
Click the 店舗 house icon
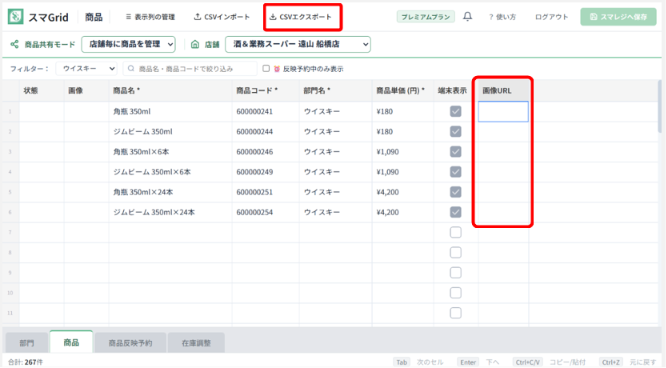195,44
